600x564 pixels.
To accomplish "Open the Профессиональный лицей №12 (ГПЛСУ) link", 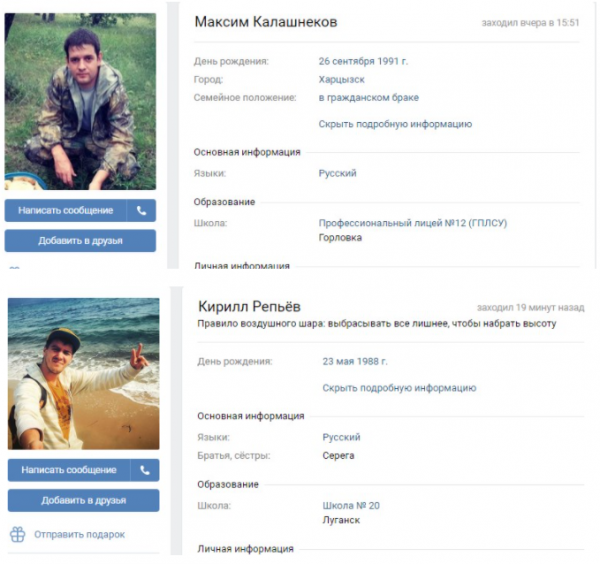I will (413, 223).
